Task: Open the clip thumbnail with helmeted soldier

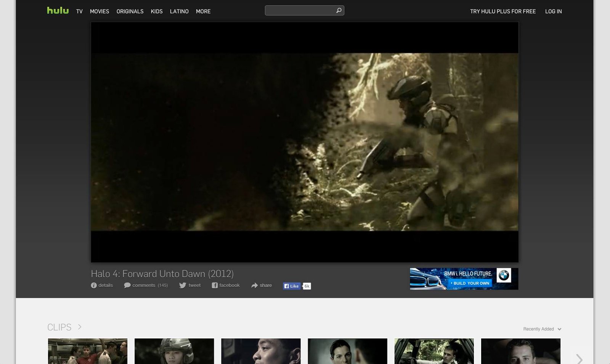Action: pos(174,351)
